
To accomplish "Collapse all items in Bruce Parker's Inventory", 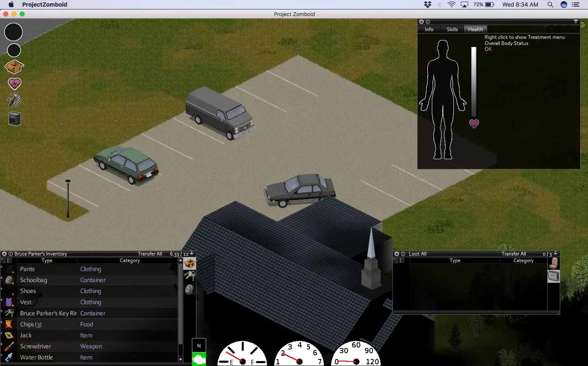I will point(9,260).
